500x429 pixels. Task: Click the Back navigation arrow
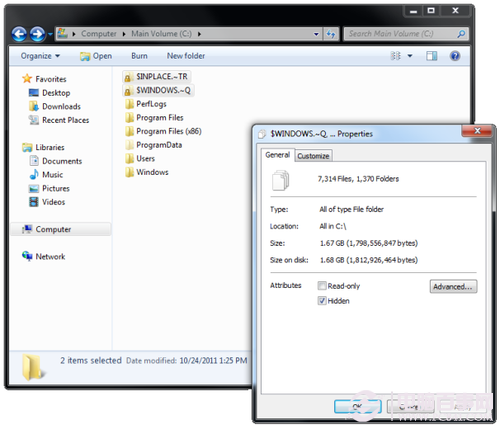19,34
